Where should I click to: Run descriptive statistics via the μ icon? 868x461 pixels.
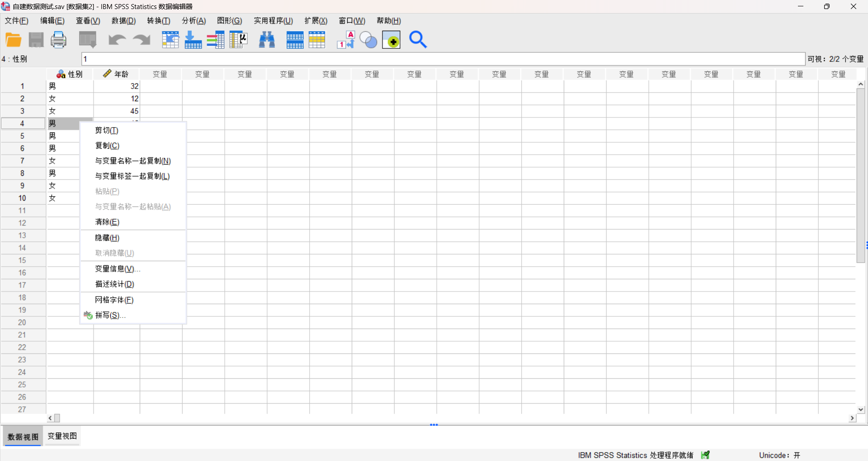pyautogui.click(x=238, y=40)
